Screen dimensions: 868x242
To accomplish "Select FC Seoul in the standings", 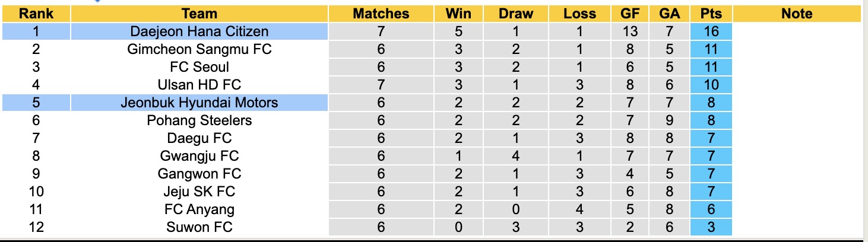I will (199, 67).
